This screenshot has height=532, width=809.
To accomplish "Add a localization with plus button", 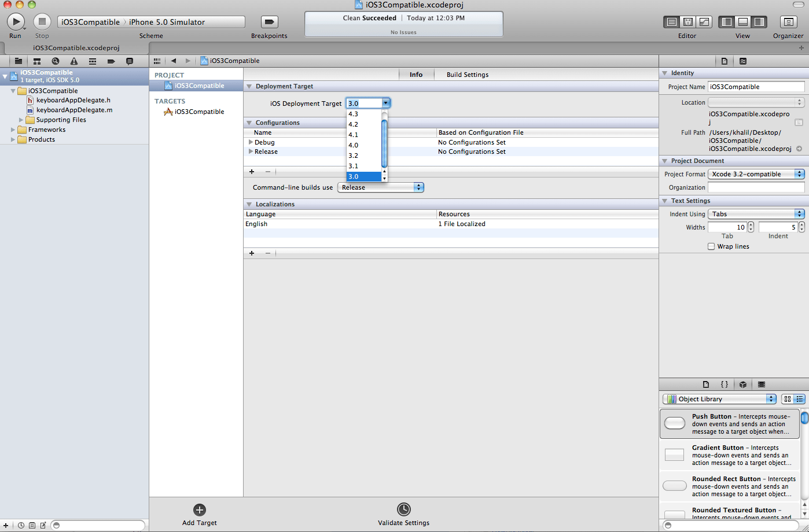I will (252, 253).
